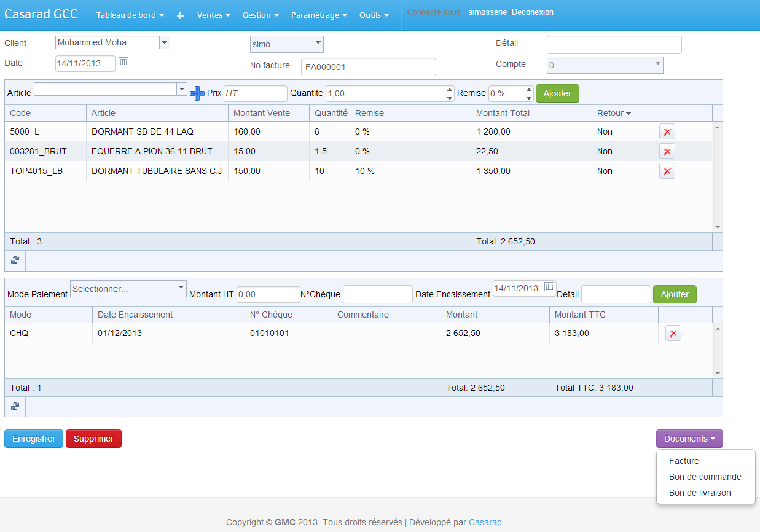Click the Casarad GCC brand title

pos(41,14)
